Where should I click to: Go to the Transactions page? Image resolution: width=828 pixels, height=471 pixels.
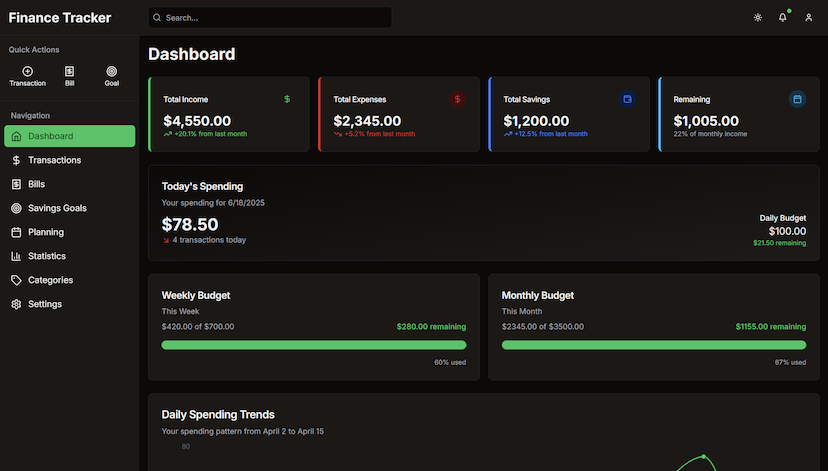(54, 160)
